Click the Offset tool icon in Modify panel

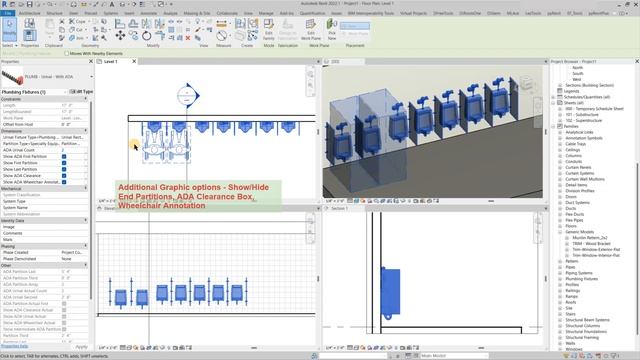(133, 24)
